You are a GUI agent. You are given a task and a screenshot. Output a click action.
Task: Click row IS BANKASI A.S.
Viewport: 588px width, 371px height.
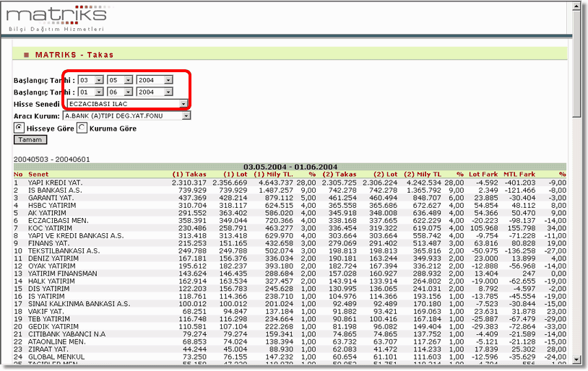(x=290, y=190)
